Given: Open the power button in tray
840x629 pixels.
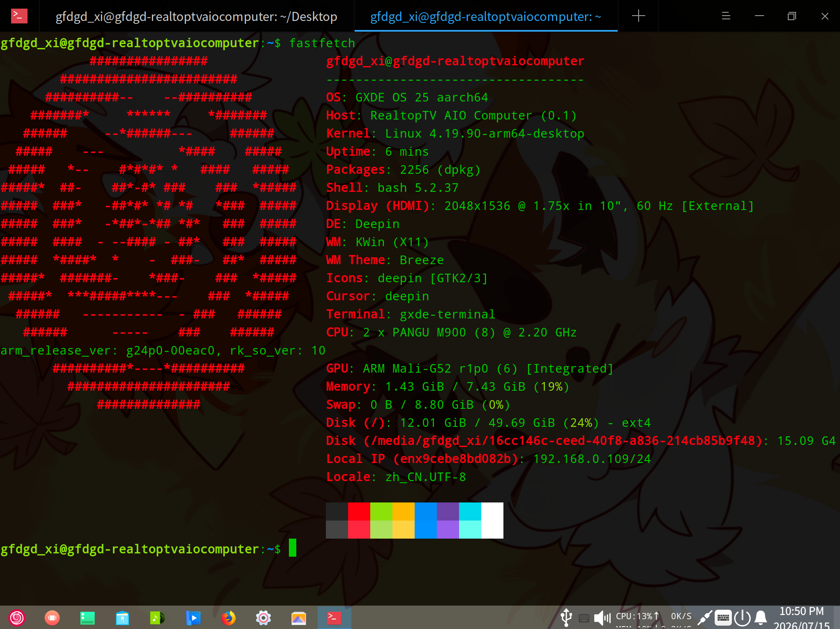Looking at the screenshot, I should (742, 617).
